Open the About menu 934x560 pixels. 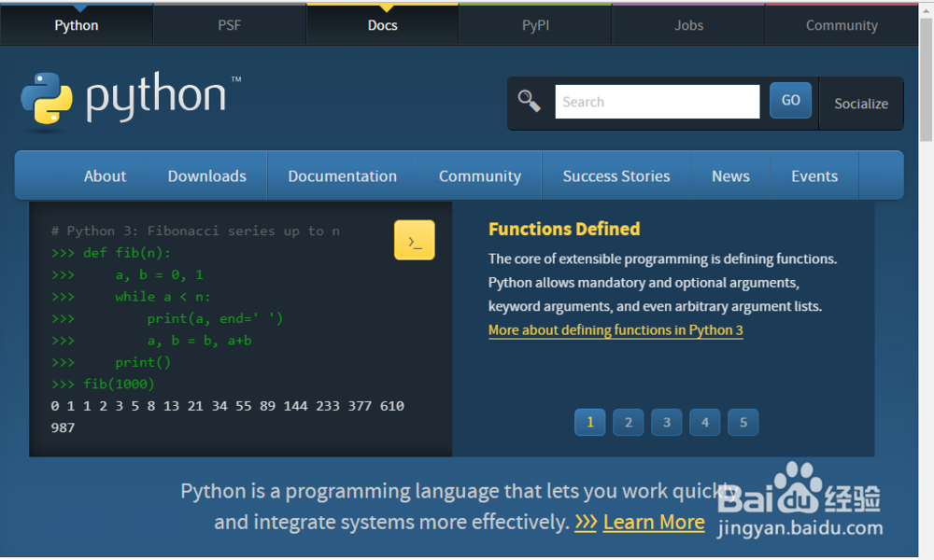point(105,175)
